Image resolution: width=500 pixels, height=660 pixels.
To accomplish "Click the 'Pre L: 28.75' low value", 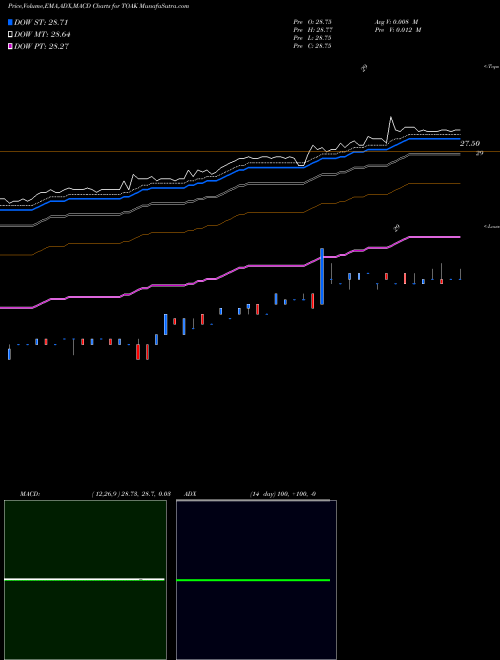I will 312,38.
